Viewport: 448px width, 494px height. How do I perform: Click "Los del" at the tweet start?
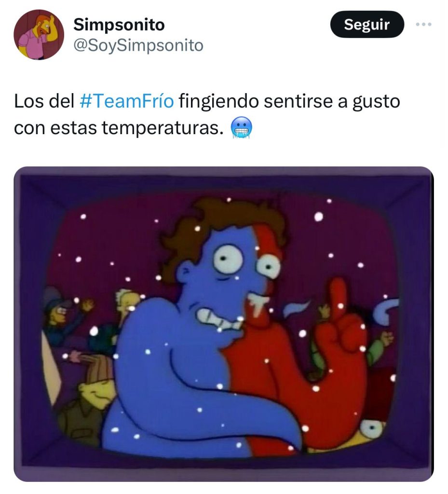coord(44,101)
